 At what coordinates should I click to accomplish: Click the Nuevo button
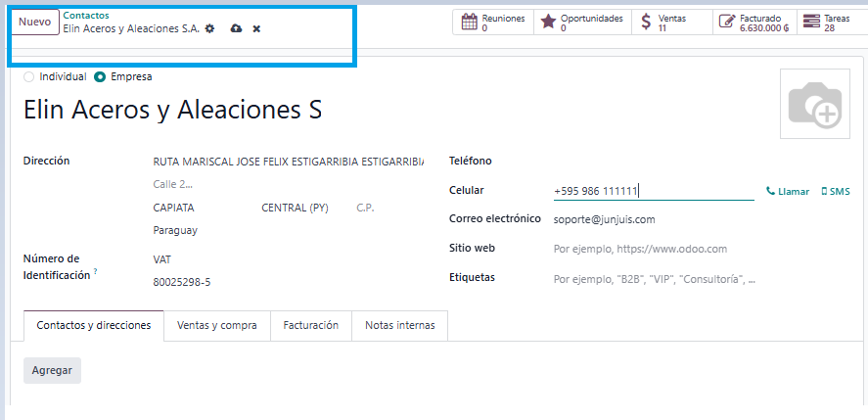(x=35, y=23)
